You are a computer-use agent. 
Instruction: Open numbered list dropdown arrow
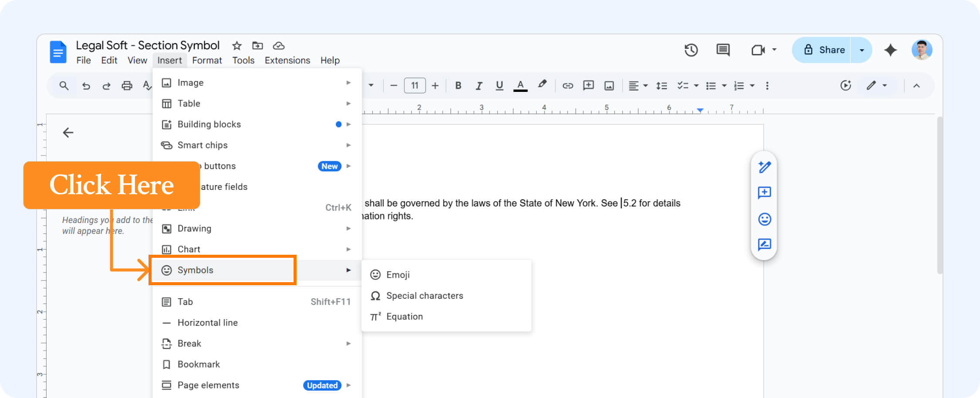(752, 86)
